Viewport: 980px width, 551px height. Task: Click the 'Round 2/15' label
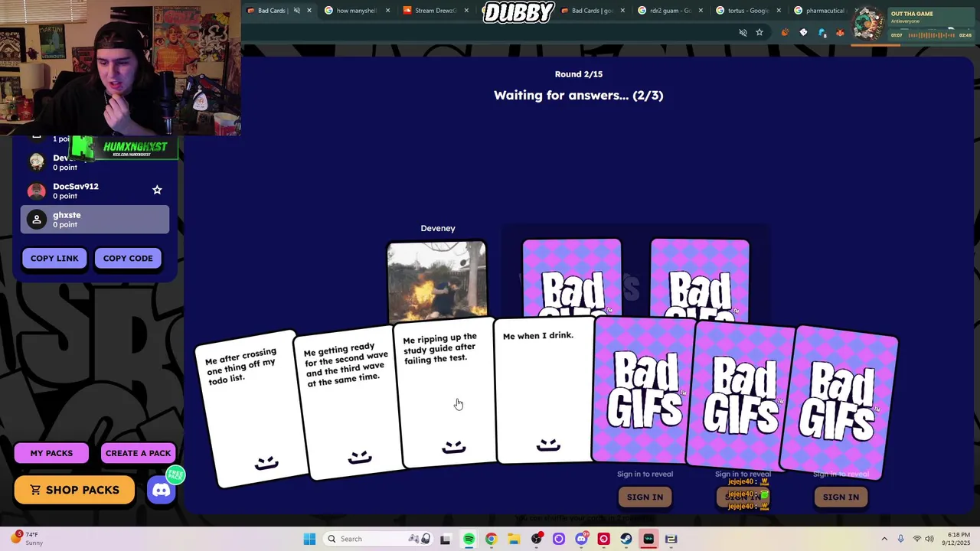point(579,74)
